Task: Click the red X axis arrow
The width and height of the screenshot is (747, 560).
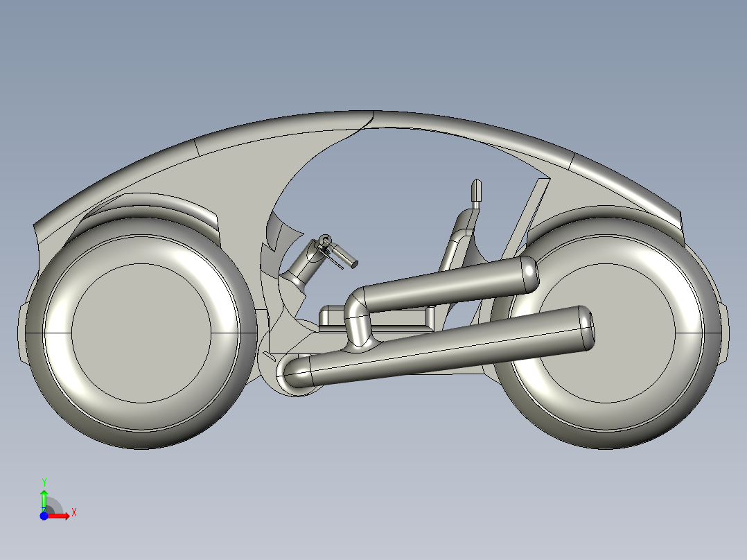Action: [x=58, y=516]
